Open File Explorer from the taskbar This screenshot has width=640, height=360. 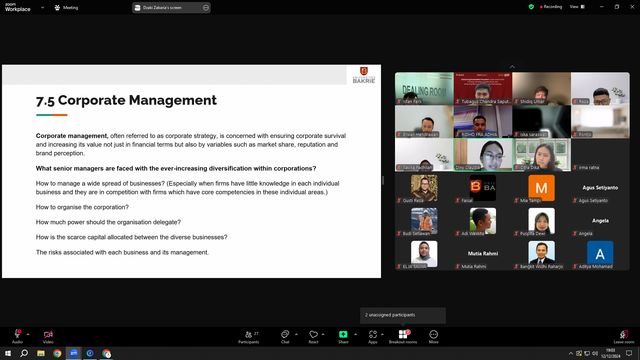tap(41, 353)
